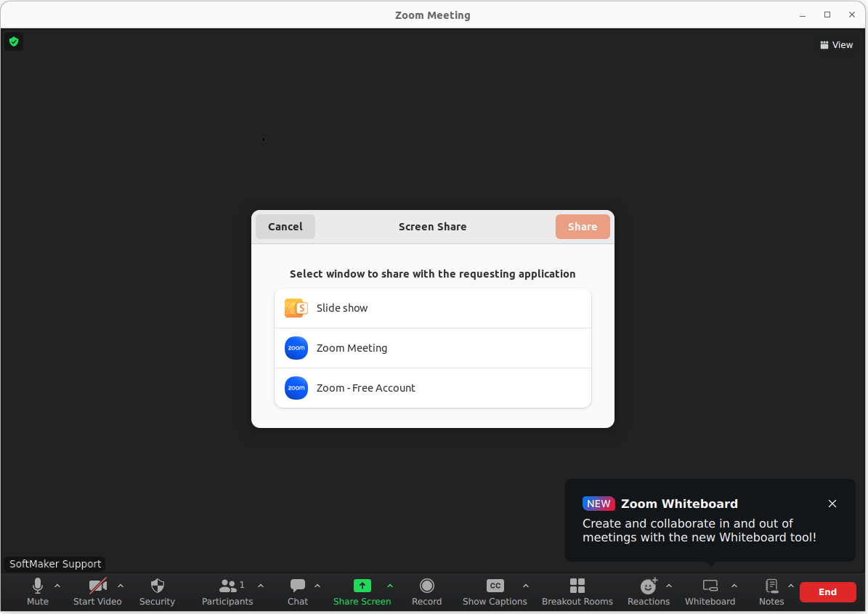Screen dimensions: 868x614
Task: Open the Chat bubble icon
Action: coord(298,586)
